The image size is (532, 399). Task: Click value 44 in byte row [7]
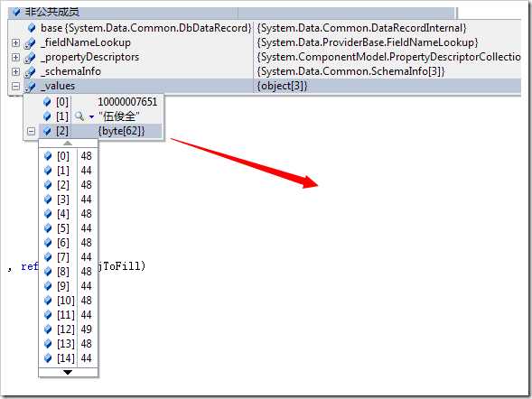click(x=86, y=257)
